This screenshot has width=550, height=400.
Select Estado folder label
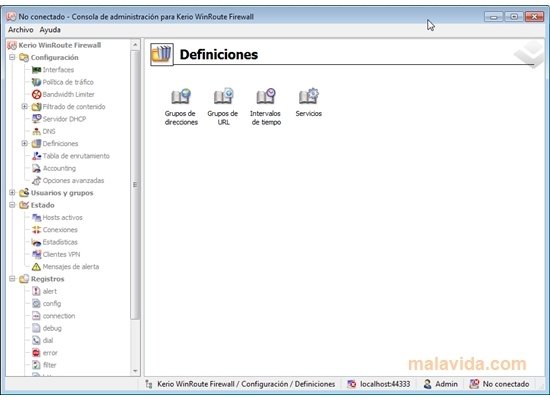click(x=42, y=205)
